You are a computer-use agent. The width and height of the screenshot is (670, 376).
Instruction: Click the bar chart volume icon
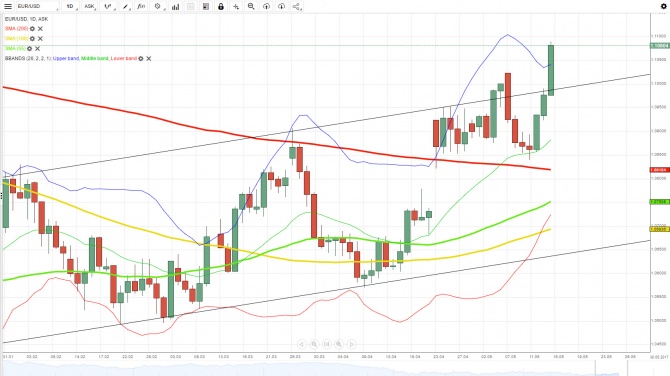[x=176, y=6]
